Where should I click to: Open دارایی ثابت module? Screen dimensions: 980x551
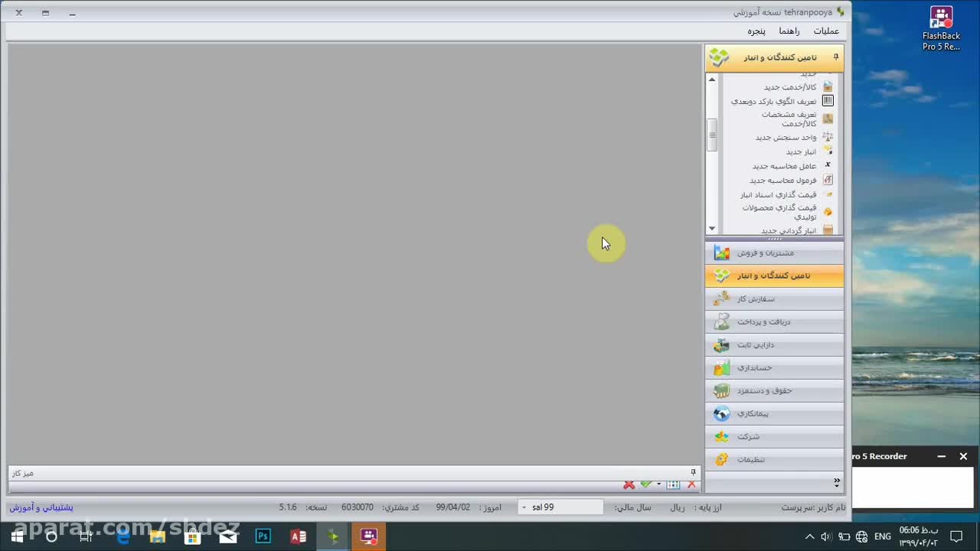774,344
